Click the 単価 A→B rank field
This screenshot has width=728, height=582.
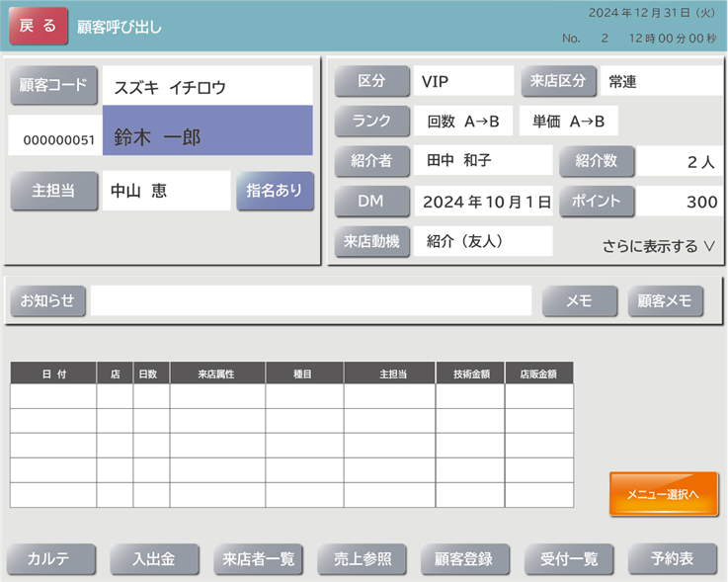pos(568,121)
